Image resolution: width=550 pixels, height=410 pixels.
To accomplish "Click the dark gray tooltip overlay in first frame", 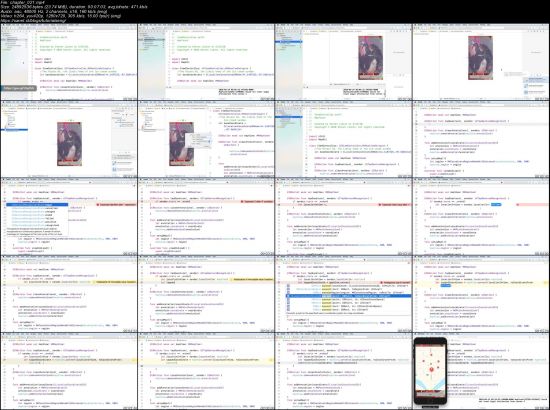I will [x=19, y=88].
